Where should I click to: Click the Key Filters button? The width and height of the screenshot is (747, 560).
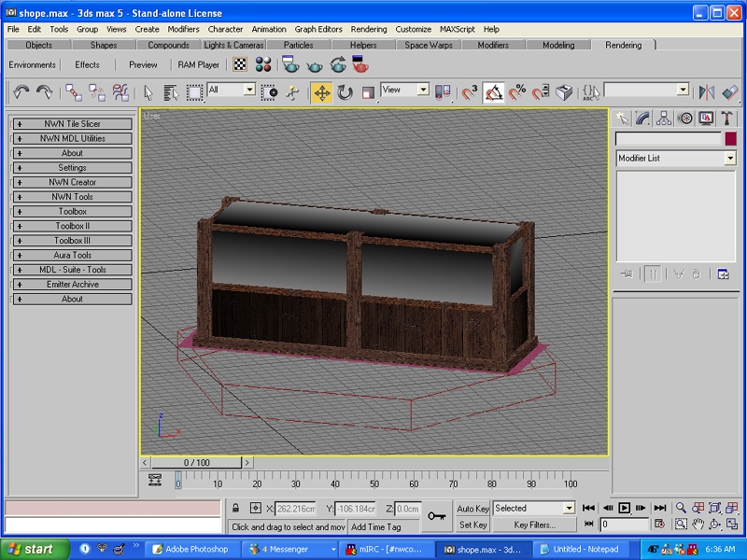534,525
